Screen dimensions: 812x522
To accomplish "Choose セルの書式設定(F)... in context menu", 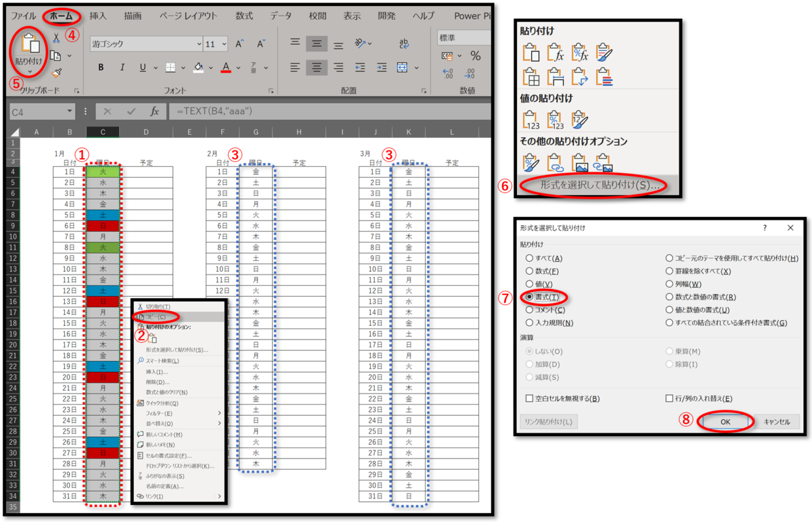I will (179, 455).
